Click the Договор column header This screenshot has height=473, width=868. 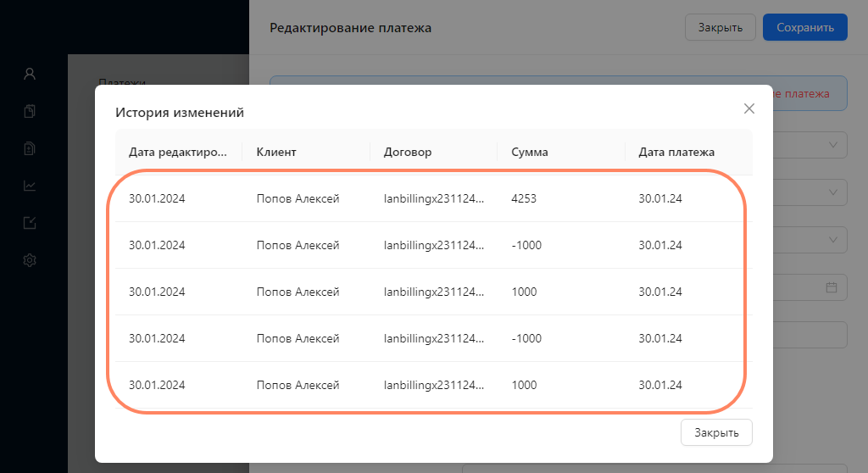click(433, 153)
